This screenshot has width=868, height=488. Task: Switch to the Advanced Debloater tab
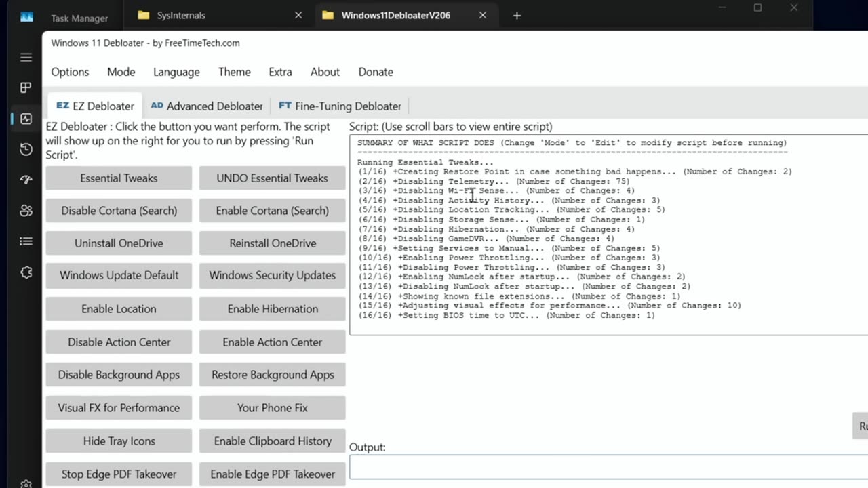pos(207,106)
